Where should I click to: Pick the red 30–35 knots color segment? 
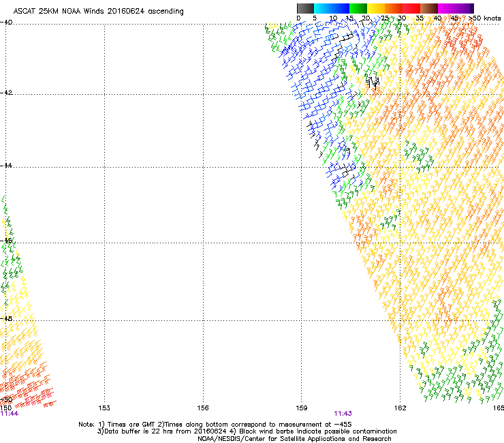[411, 8]
